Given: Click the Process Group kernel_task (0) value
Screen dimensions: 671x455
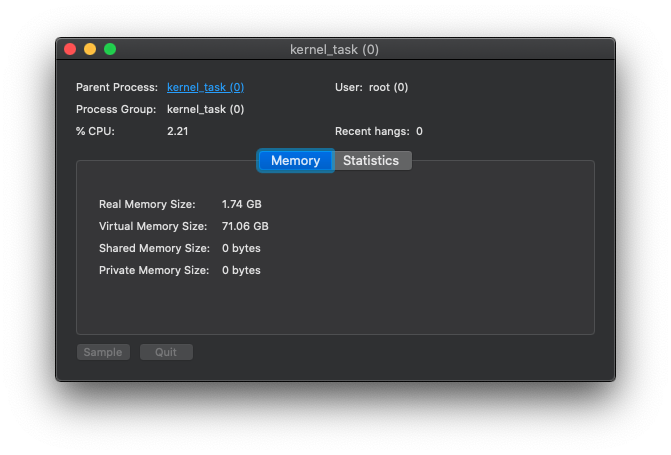Looking at the screenshot, I should [x=205, y=109].
